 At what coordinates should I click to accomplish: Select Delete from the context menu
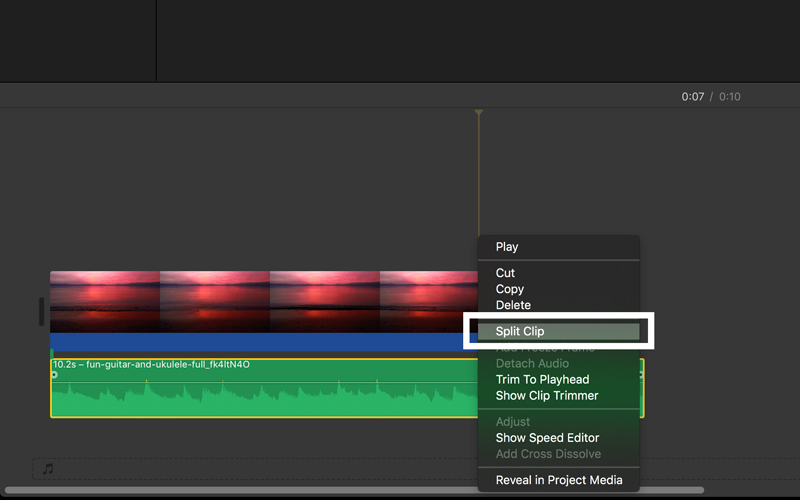pyautogui.click(x=513, y=305)
